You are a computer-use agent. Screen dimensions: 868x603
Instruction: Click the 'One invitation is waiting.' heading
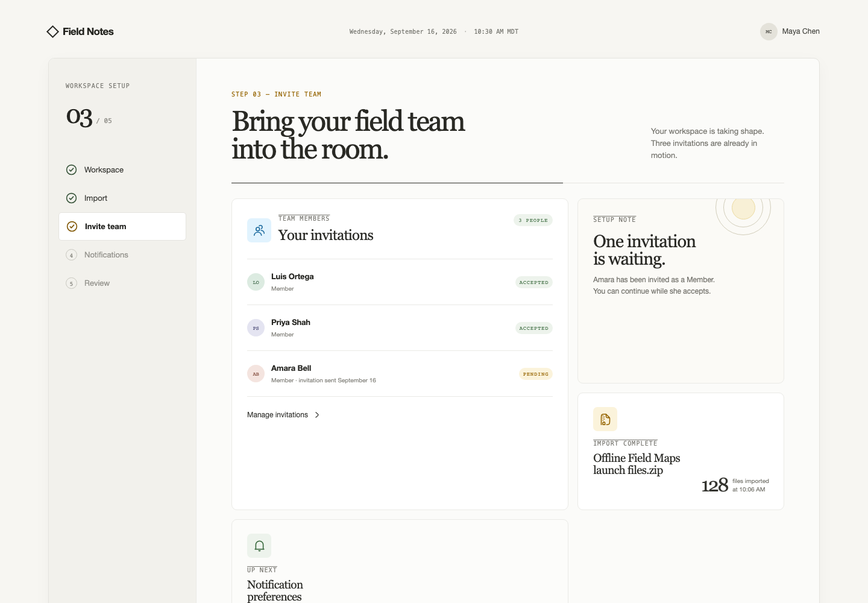pos(644,250)
